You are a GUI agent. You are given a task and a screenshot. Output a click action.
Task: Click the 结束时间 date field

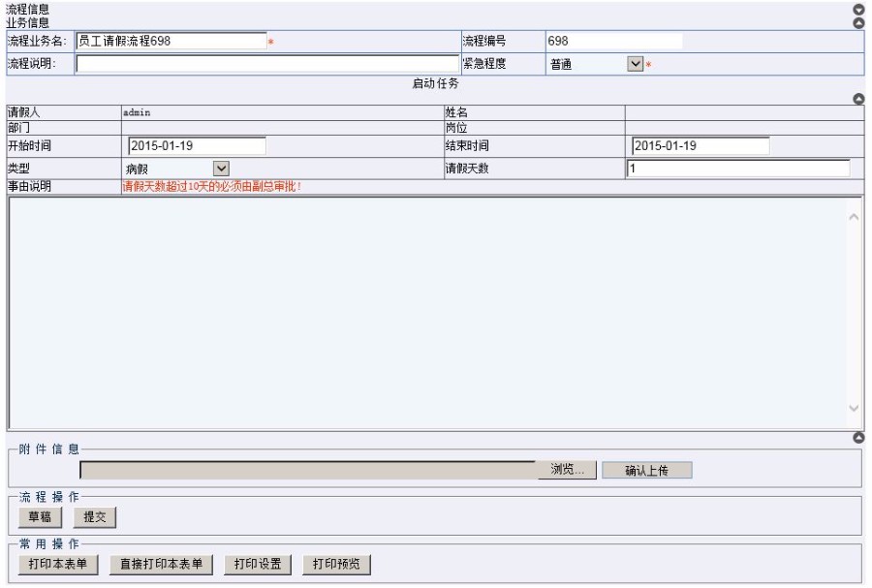(x=701, y=146)
